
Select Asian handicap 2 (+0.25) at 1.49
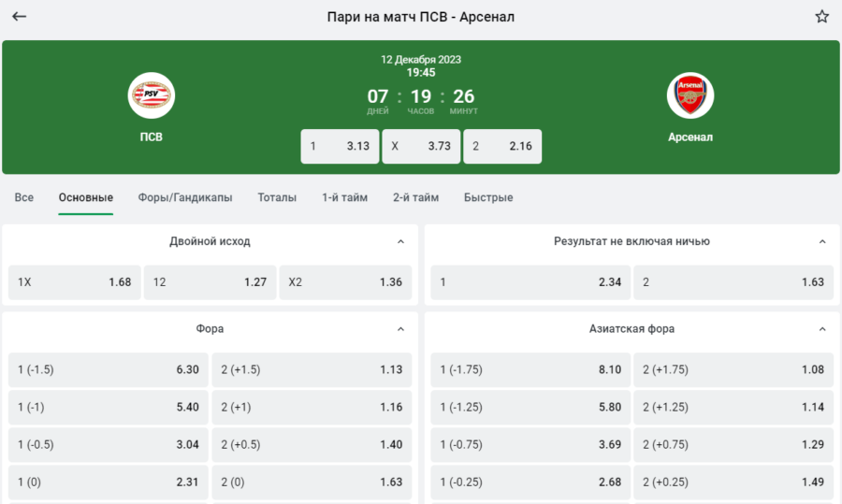tap(733, 482)
